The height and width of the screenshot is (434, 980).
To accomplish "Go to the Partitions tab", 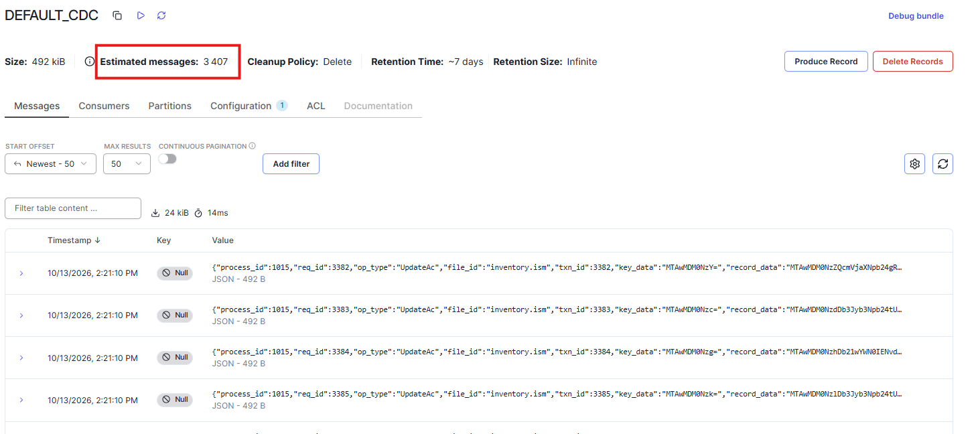I will (x=170, y=106).
